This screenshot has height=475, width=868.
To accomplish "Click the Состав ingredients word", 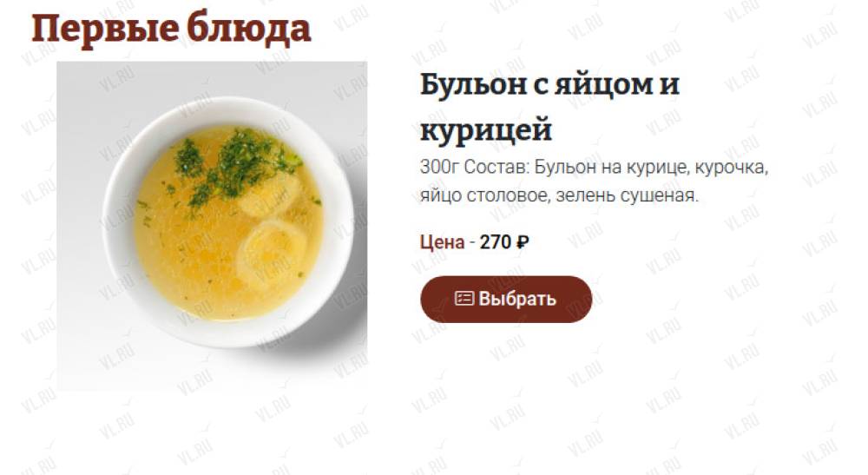I will (496, 167).
